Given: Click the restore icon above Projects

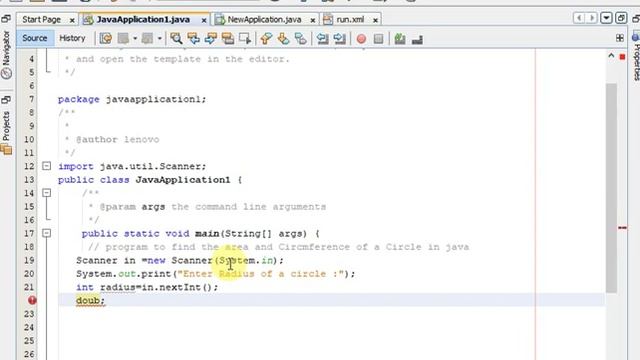Looking at the screenshot, I should tap(6, 100).
